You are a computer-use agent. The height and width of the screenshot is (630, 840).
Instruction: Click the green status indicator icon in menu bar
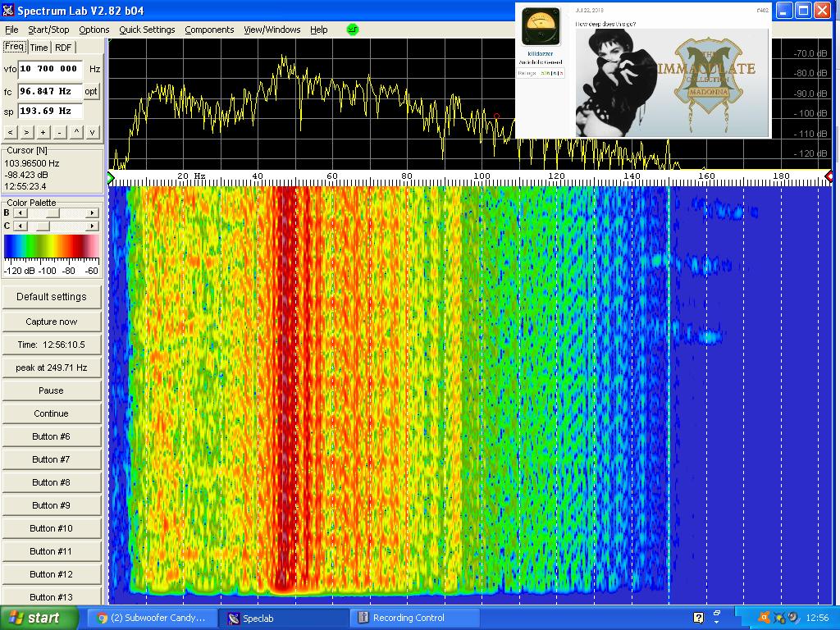click(353, 30)
